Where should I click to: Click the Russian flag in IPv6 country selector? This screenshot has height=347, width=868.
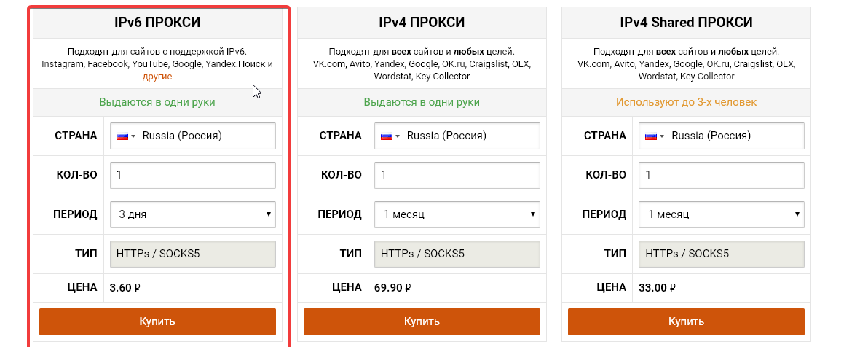122,136
